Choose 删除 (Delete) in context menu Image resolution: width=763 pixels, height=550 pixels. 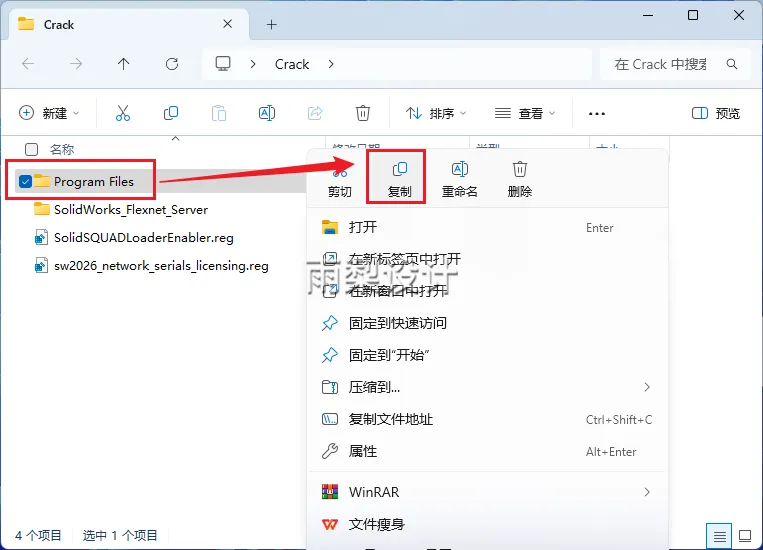click(520, 179)
